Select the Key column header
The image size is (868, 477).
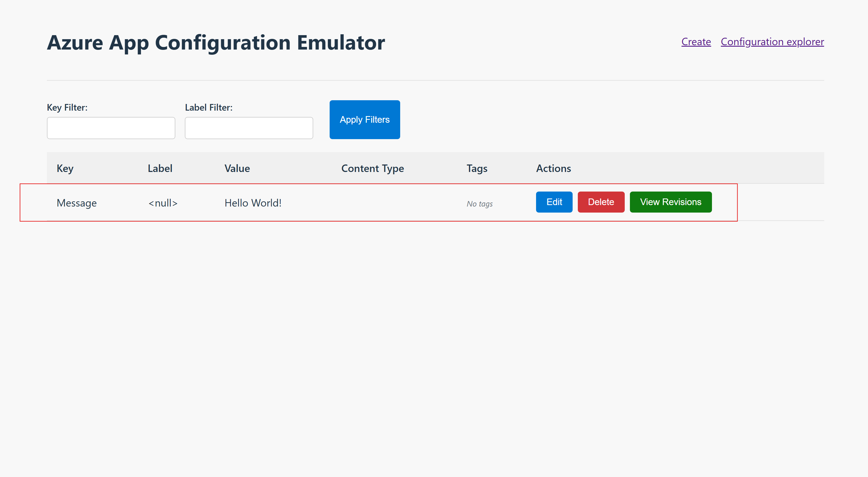tap(65, 168)
